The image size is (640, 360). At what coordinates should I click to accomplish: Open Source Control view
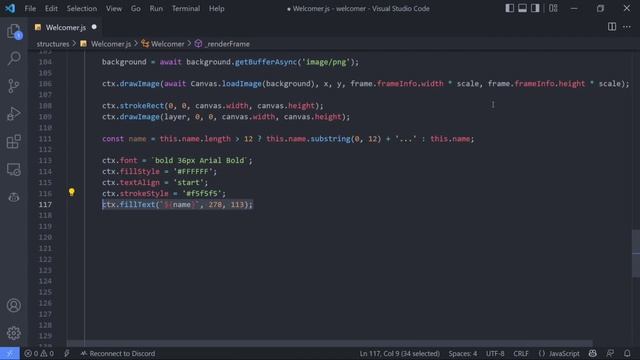[x=13, y=86]
